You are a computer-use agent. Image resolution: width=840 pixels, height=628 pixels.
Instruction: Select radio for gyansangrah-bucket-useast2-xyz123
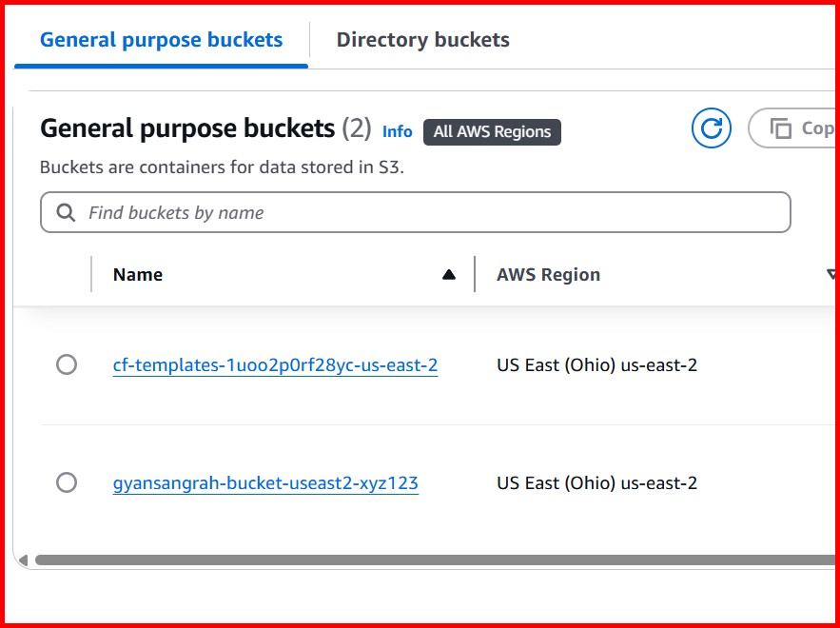click(x=67, y=482)
